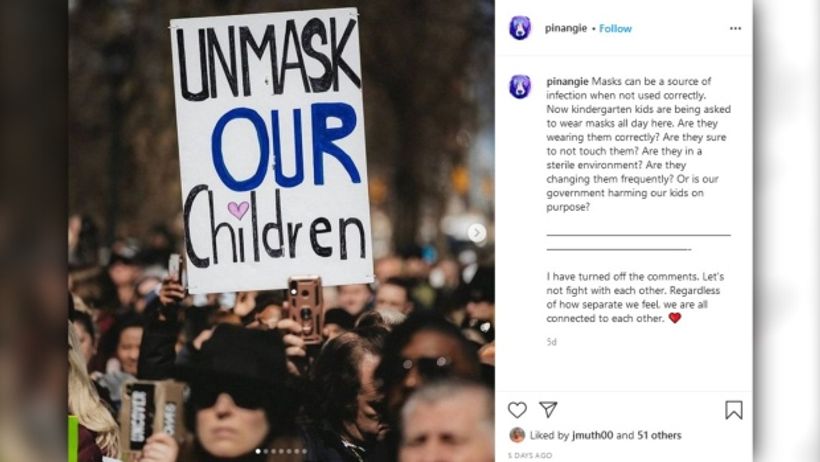The width and height of the screenshot is (820, 462).
Task: Share the post via paper plane icon
Action: pyautogui.click(x=548, y=409)
